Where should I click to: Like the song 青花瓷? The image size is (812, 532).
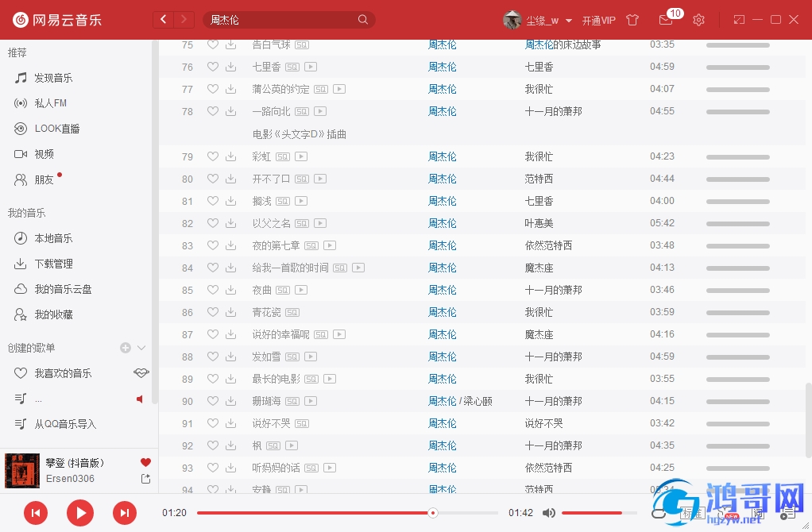(x=212, y=312)
